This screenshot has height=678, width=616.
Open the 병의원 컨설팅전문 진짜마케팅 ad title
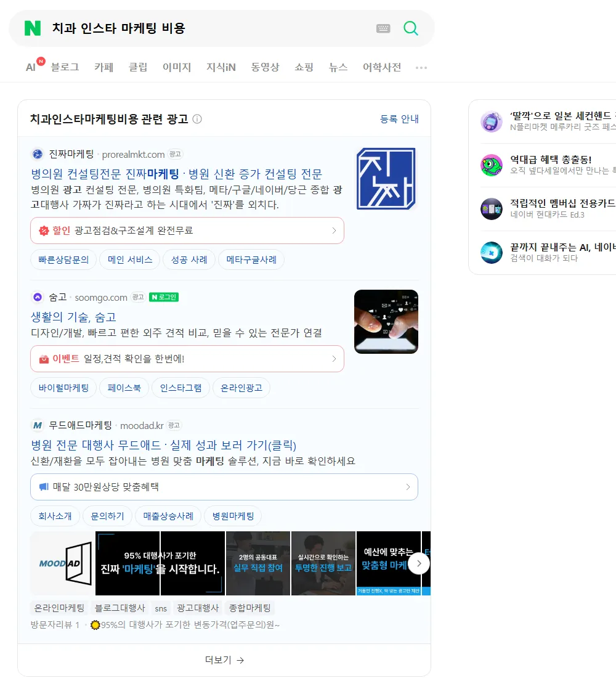(176, 174)
